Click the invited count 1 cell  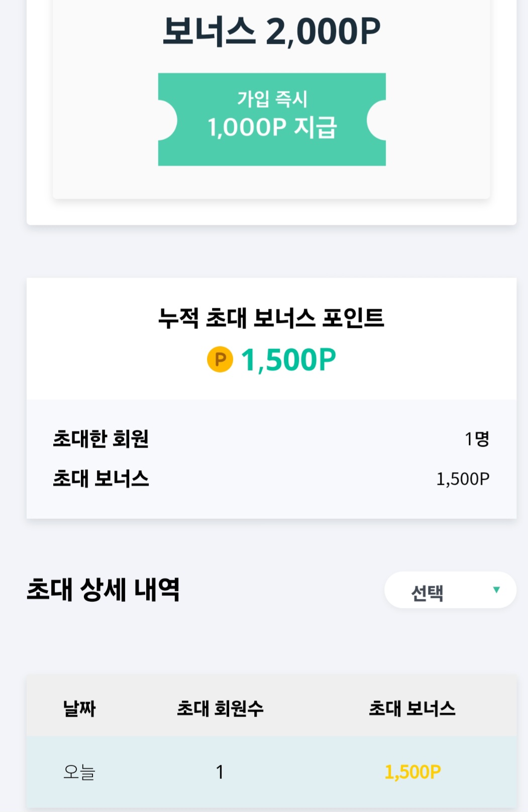(x=220, y=772)
